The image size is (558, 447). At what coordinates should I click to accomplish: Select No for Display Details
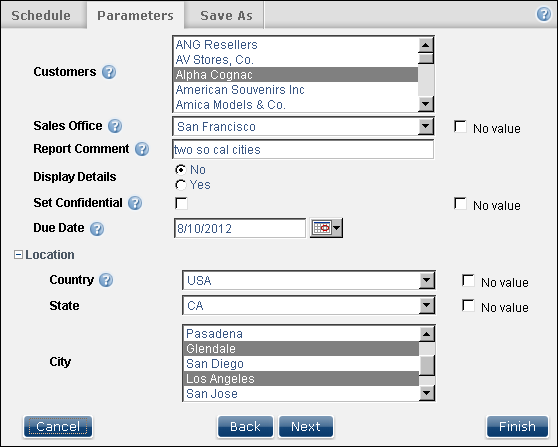tap(180, 170)
